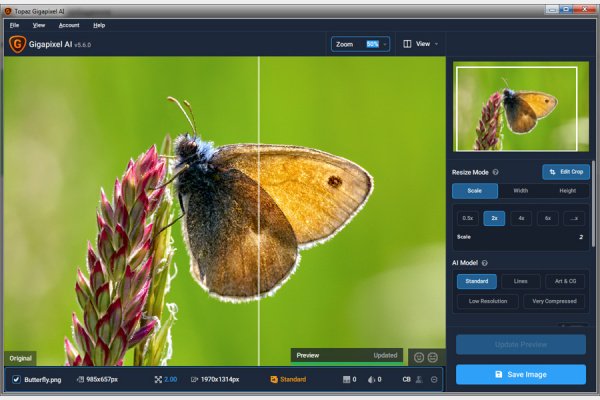Click the right panel vertical scrollbar

tap(593, 204)
